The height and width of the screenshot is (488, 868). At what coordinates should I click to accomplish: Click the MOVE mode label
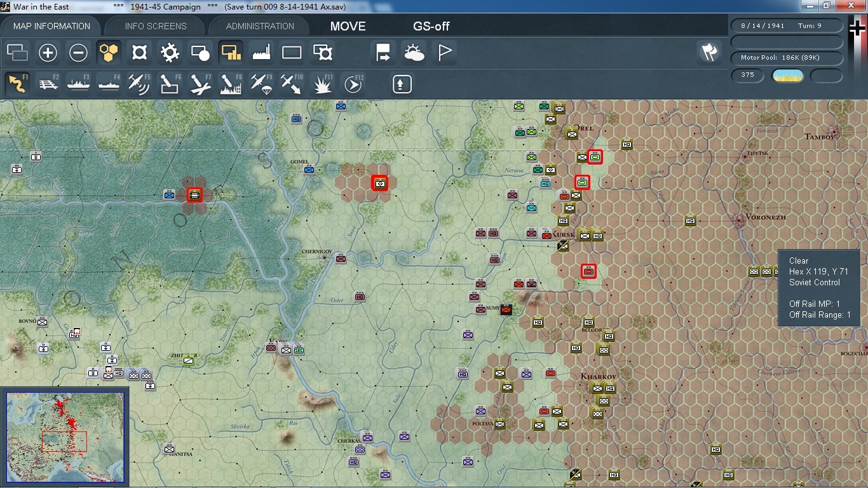coord(348,26)
